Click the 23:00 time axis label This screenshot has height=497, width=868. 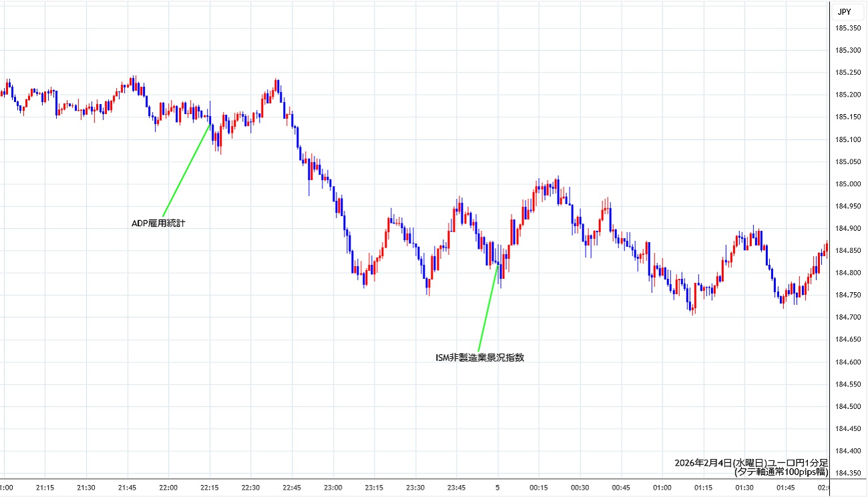point(333,488)
